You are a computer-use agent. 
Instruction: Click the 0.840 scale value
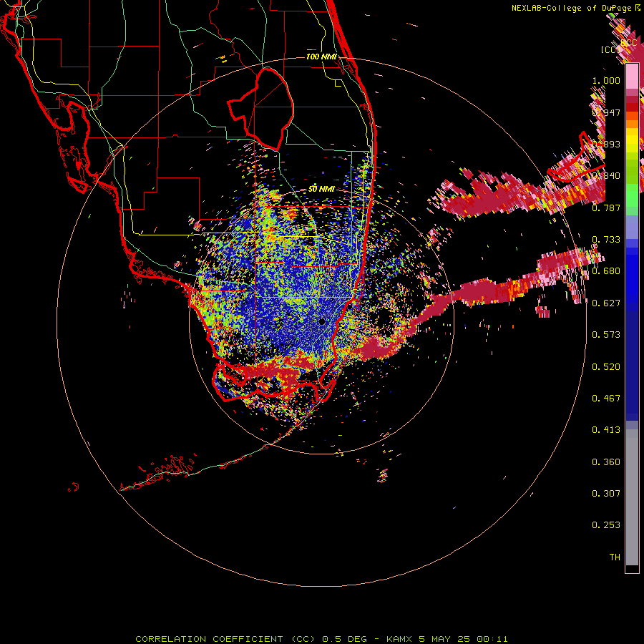point(606,176)
